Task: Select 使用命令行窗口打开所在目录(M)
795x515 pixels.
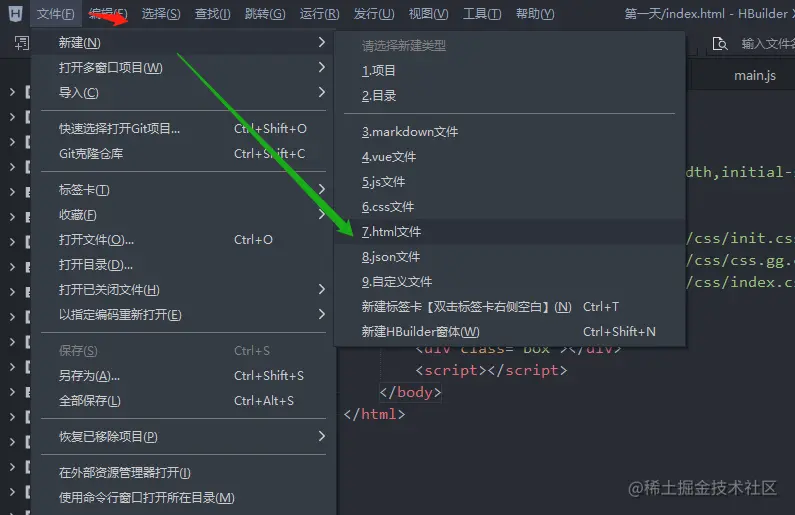Action: pos(184,497)
